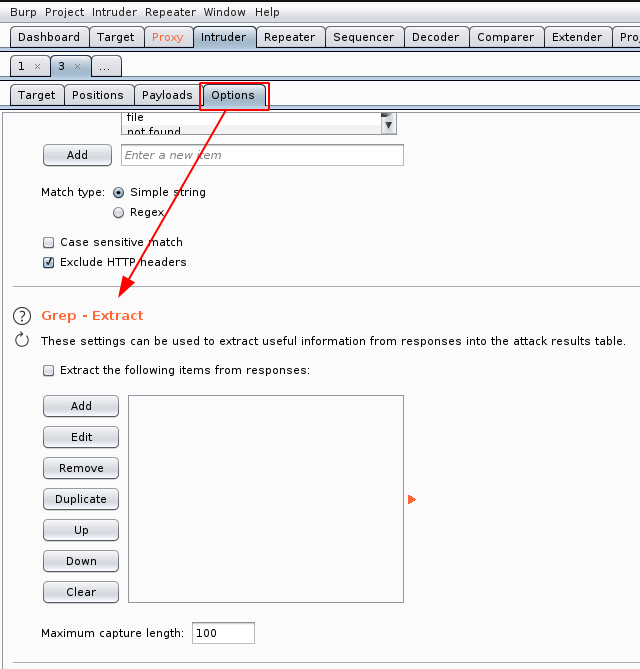Click the Duplicate button
640x669 pixels.
[81, 499]
